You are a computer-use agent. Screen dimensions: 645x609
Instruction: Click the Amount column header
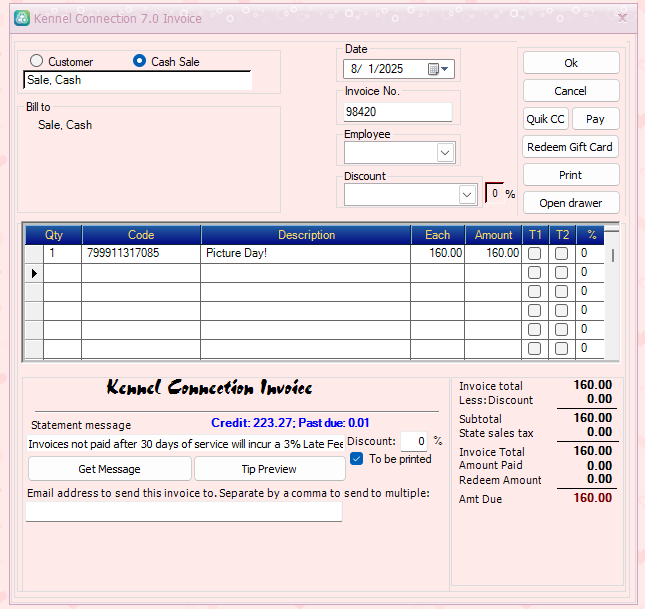click(493, 235)
